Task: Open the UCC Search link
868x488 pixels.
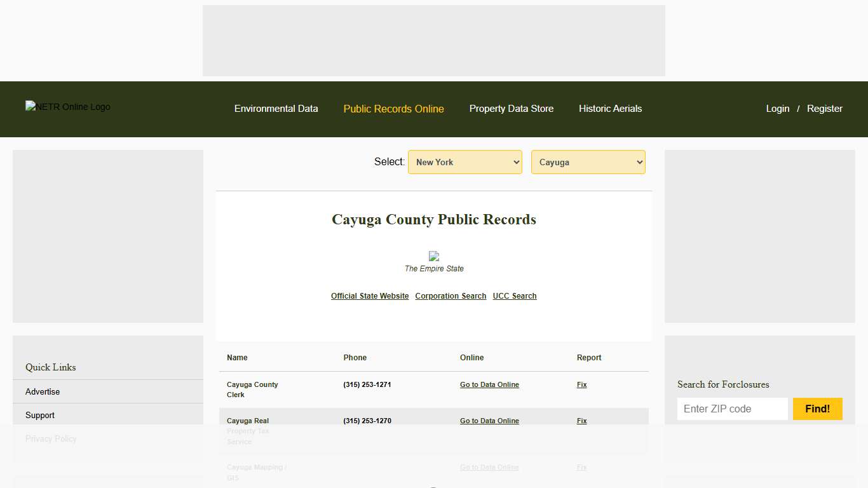Action: pos(515,295)
